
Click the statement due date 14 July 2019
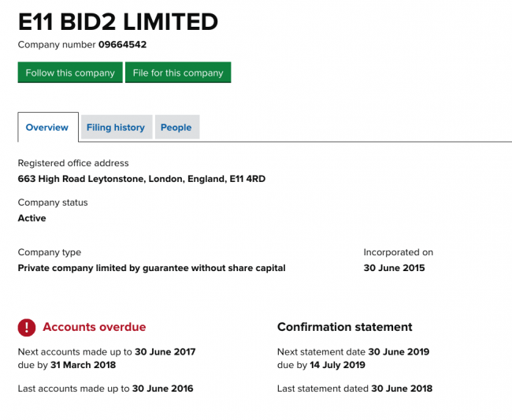click(x=338, y=365)
